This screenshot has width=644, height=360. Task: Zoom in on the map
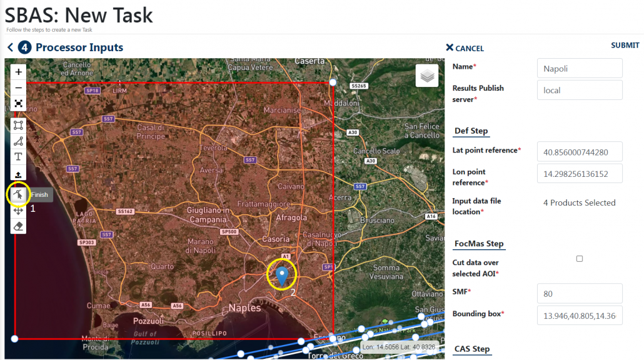(x=18, y=71)
